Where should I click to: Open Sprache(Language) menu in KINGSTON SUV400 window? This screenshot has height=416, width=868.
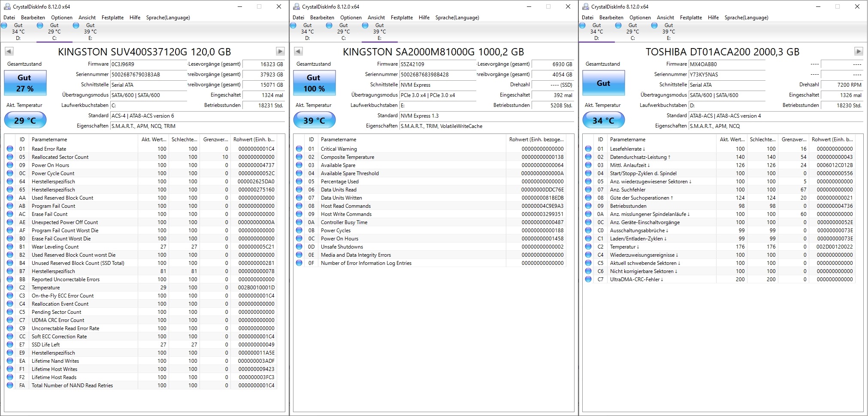[x=168, y=18]
